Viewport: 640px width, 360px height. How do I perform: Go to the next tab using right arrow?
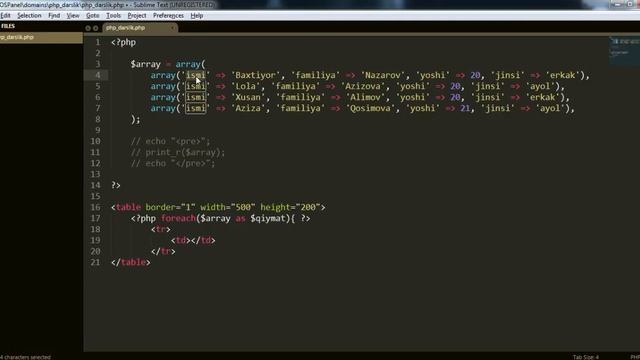point(96,28)
